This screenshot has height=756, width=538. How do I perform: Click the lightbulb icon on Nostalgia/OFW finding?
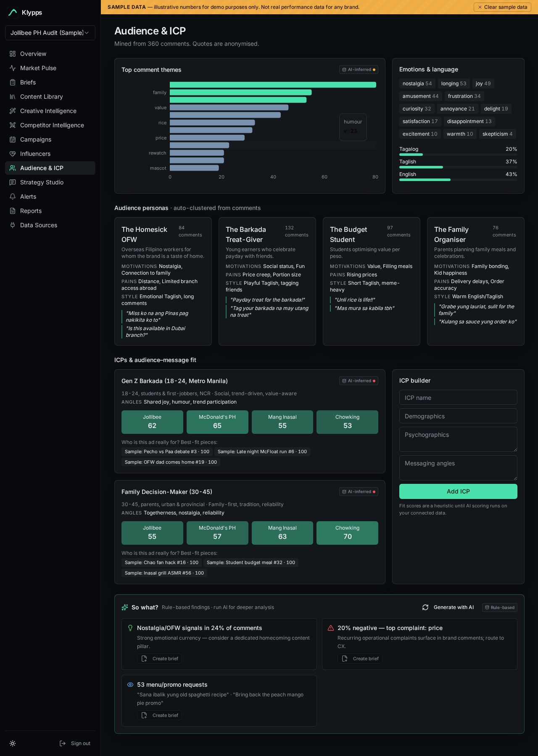coord(130,628)
